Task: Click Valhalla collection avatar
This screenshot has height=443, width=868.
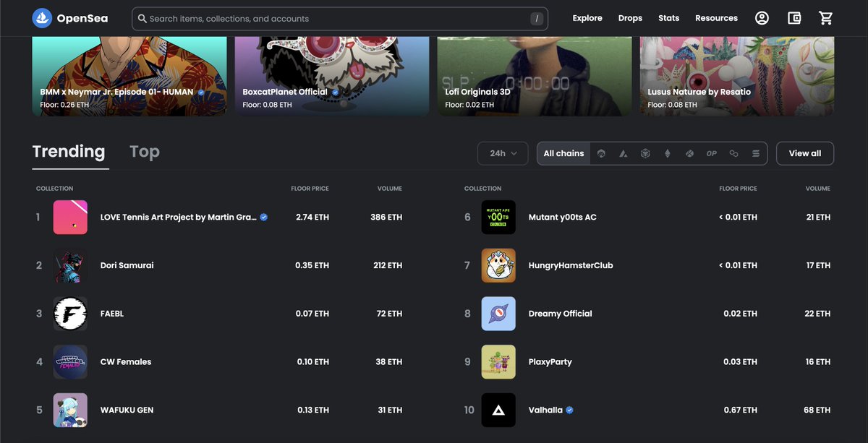Action: tap(498, 410)
